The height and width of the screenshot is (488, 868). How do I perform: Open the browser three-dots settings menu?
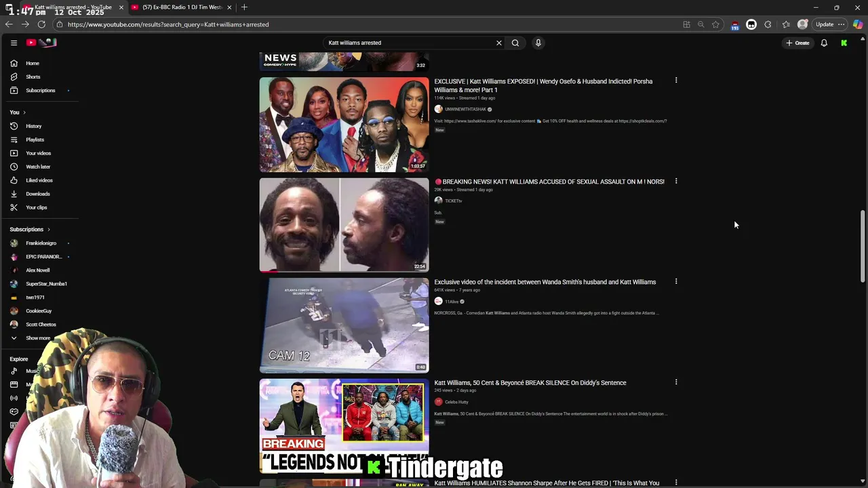842,24
